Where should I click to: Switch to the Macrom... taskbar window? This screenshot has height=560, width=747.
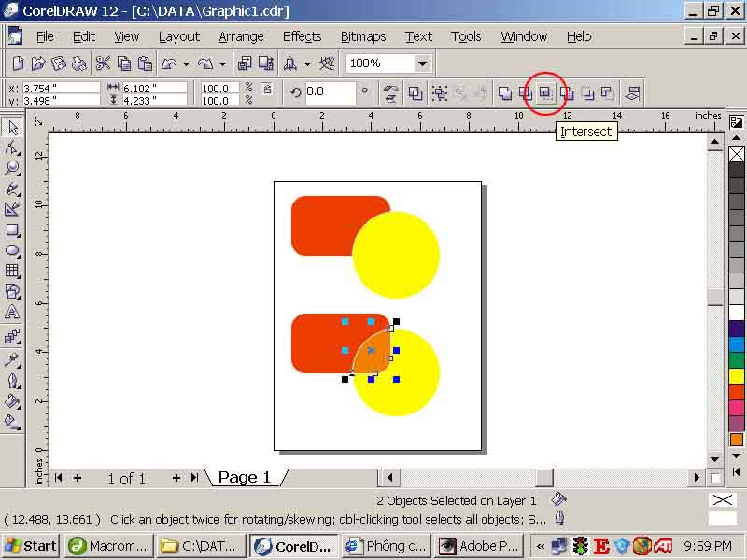(x=109, y=546)
